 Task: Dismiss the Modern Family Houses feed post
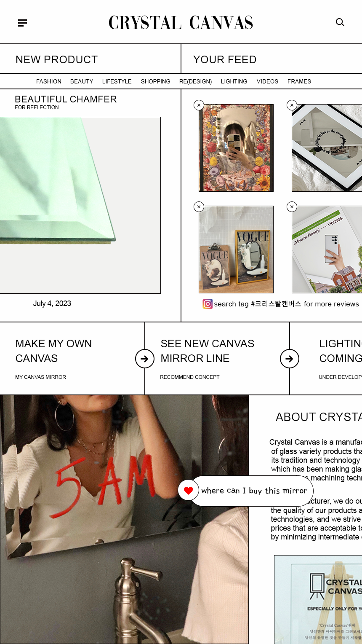coord(292,207)
